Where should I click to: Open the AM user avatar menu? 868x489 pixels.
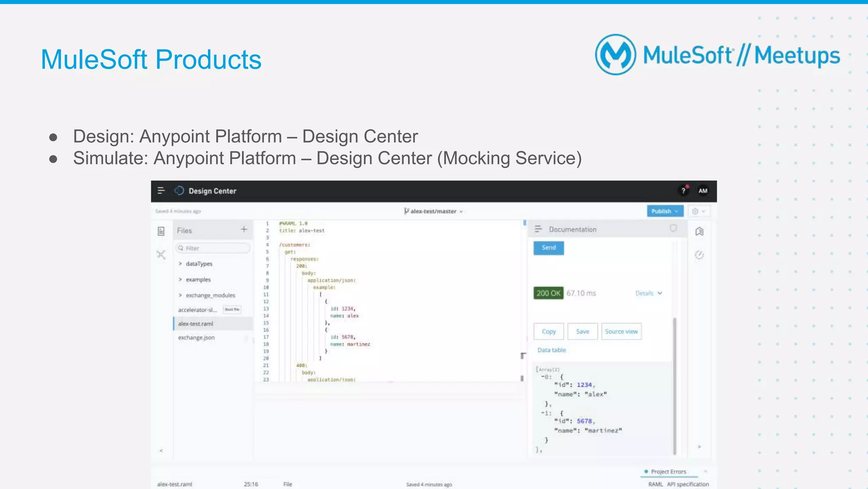point(703,191)
